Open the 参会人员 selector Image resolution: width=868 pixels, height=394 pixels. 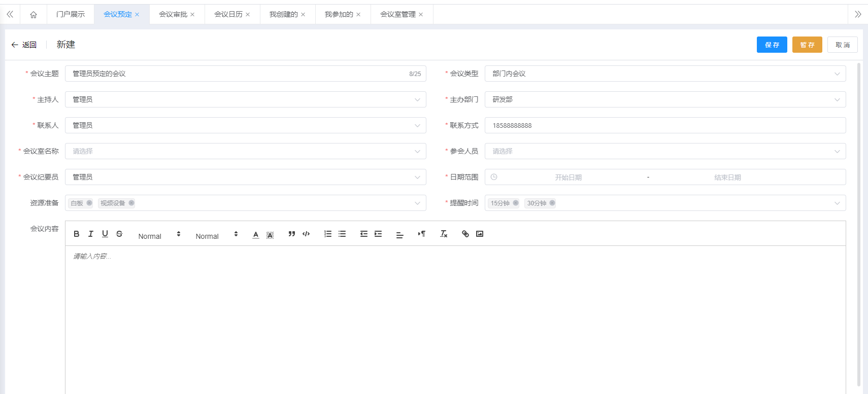click(665, 151)
